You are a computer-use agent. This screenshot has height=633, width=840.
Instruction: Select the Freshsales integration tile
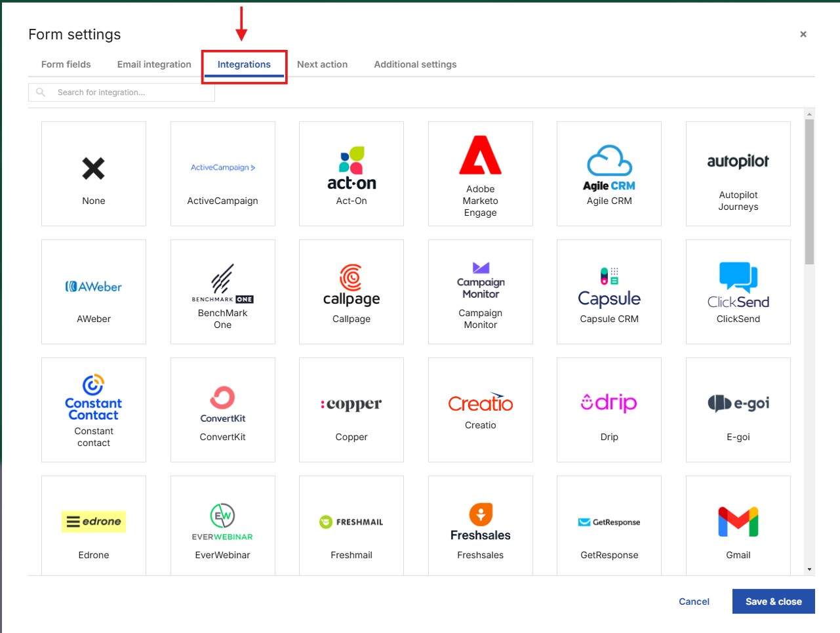pyautogui.click(x=480, y=528)
